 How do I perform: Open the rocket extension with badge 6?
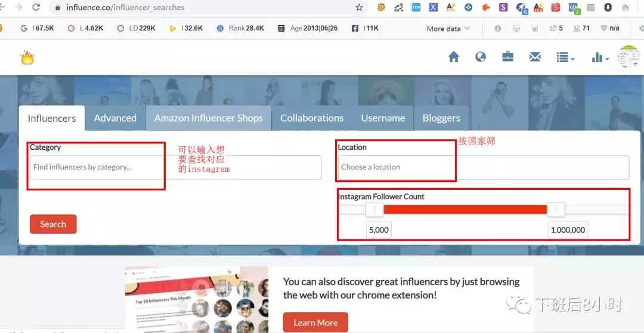pyautogui.click(x=522, y=7)
